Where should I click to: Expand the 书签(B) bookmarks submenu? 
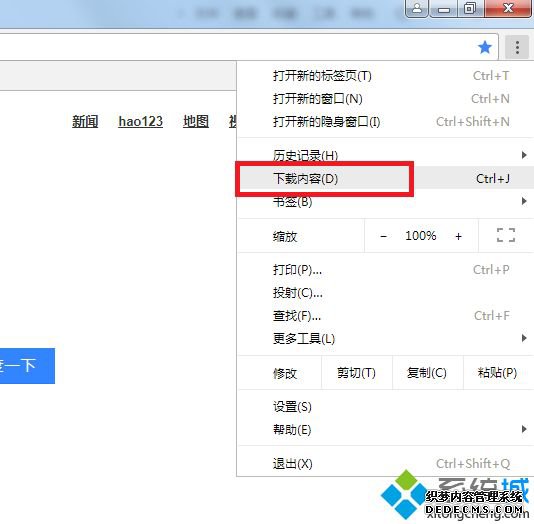pyautogui.click(x=385, y=202)
